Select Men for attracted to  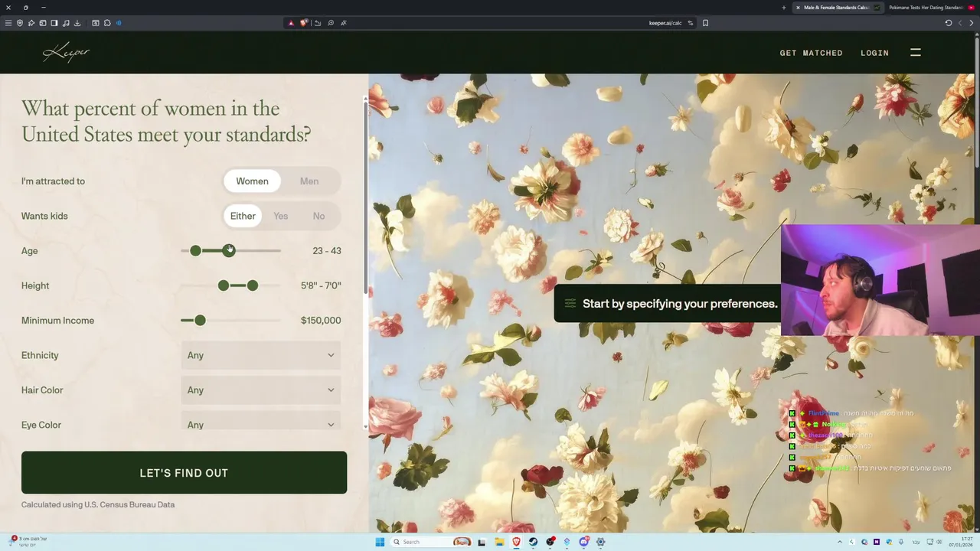pyautogui.click(x=309, y=181)
